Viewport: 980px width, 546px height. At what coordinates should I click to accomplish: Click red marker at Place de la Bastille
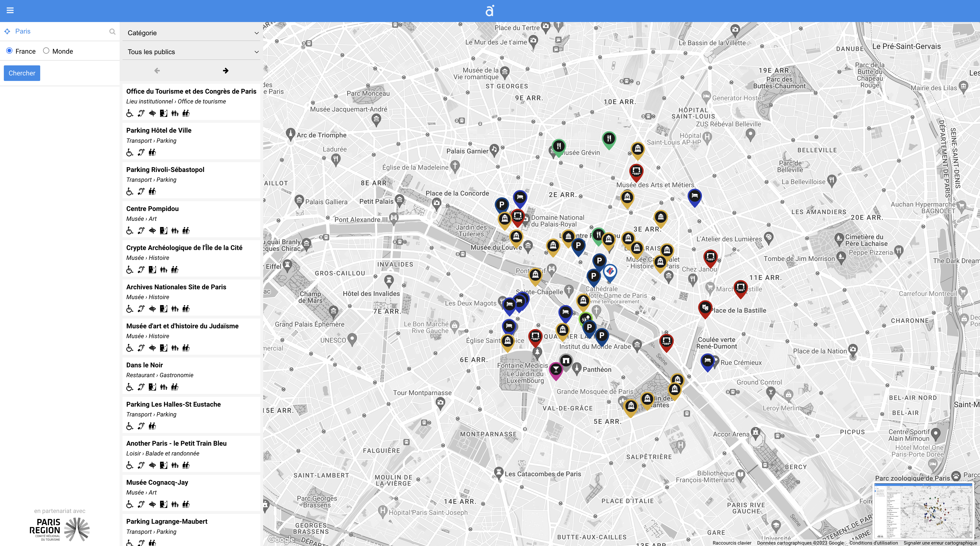pos(705,309)
